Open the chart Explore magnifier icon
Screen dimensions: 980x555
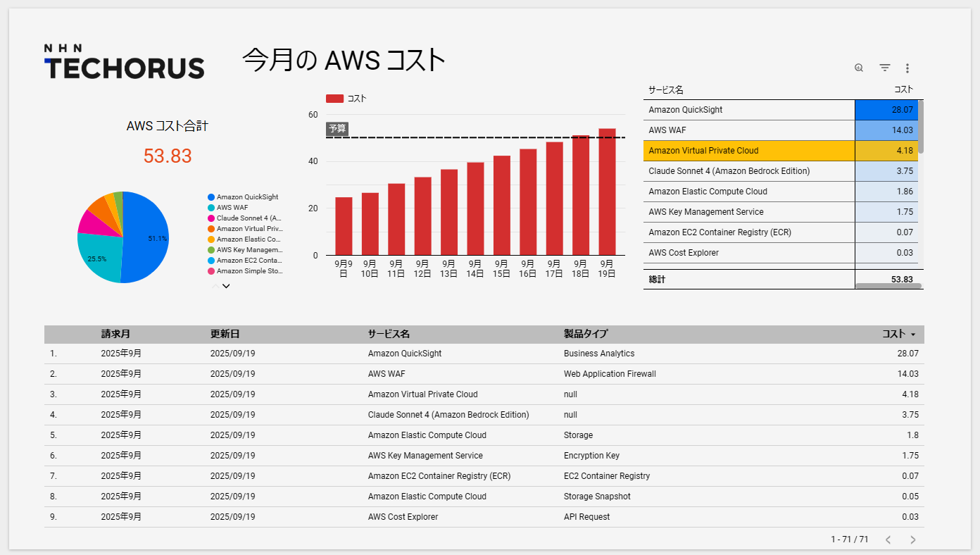859,68
